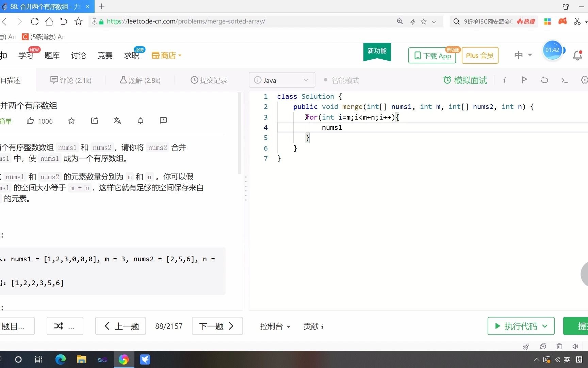Start 模拟面试 mock interview
The width and height of the screenshot is (588, 368).
[465, 80]
